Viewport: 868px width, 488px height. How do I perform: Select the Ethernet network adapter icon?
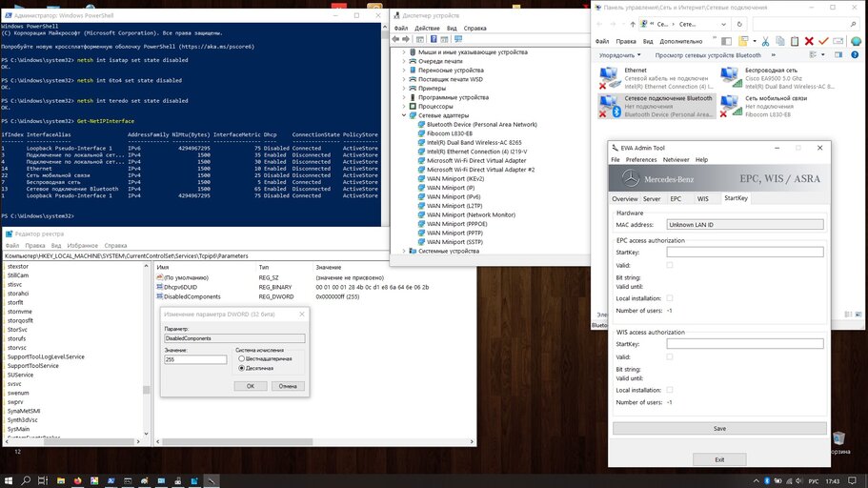(608, 77)
